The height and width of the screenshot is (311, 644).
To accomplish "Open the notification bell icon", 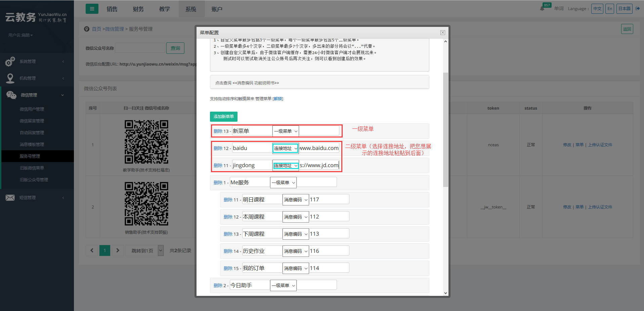I will [542, 9].
